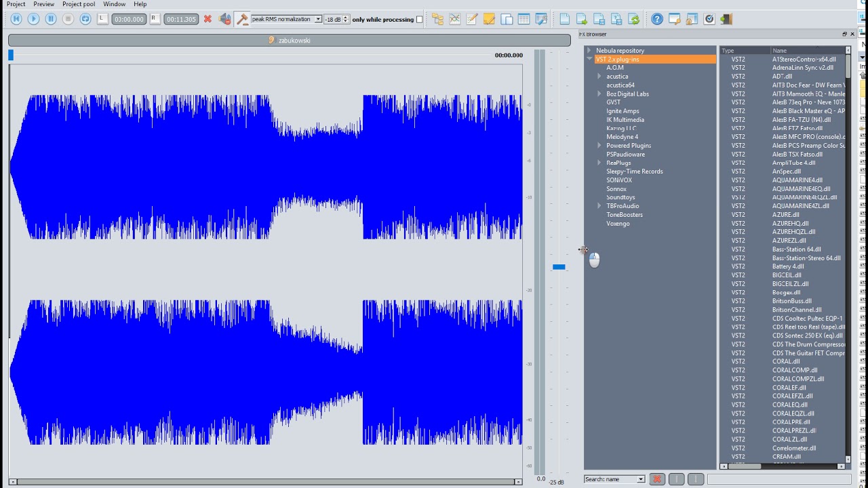The image size is (868, 488).
Task: Click the waveform horizontal scrollbar
Action: pos(266,482)
